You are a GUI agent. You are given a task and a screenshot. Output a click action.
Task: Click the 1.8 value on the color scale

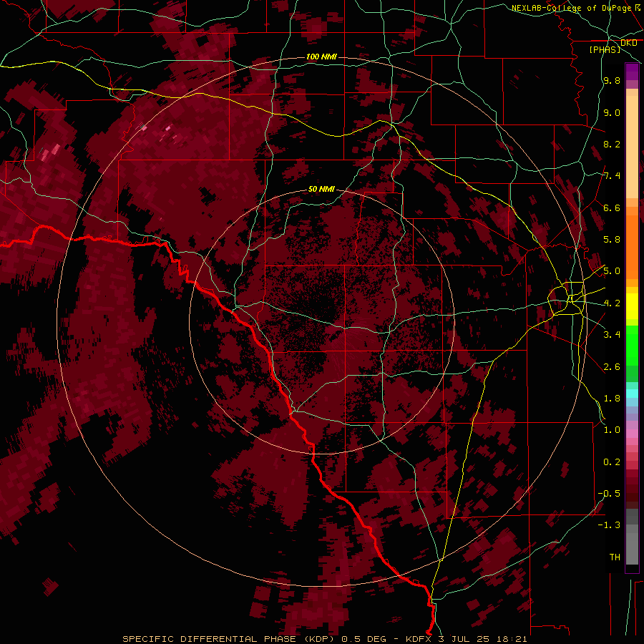(612, 399)
